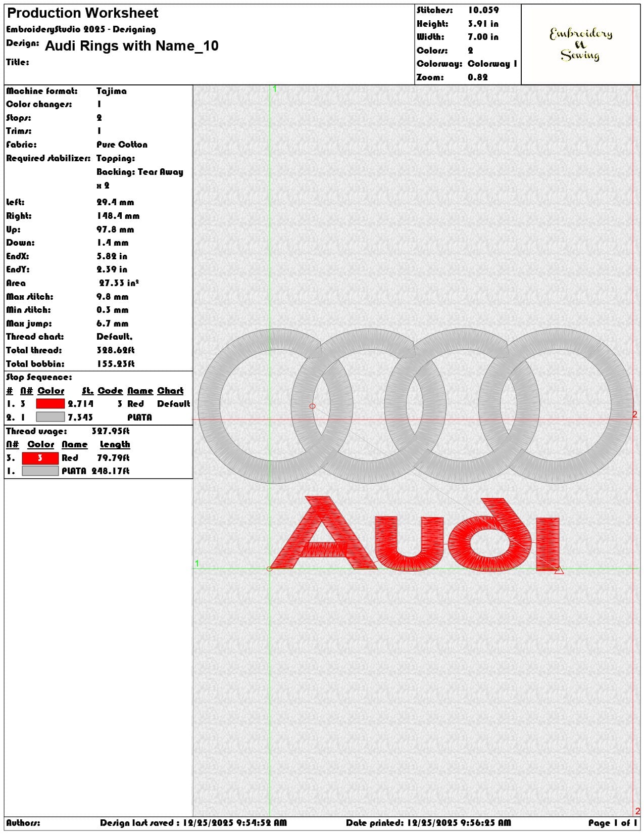The image size is (644, 834).
Task: Click the gray PLATA swatch in Stop Sequence
Action: pyautogui.click(x=51, y=417)
